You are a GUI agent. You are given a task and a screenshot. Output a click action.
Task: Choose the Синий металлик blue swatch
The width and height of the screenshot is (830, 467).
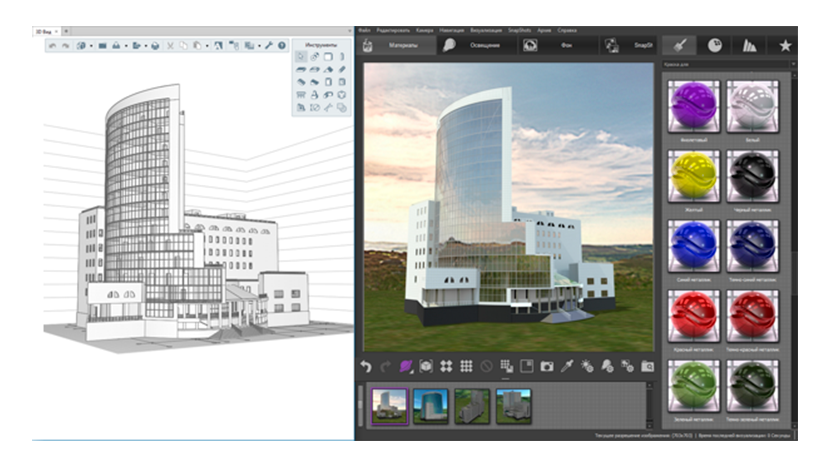click(x=693, y=246)
